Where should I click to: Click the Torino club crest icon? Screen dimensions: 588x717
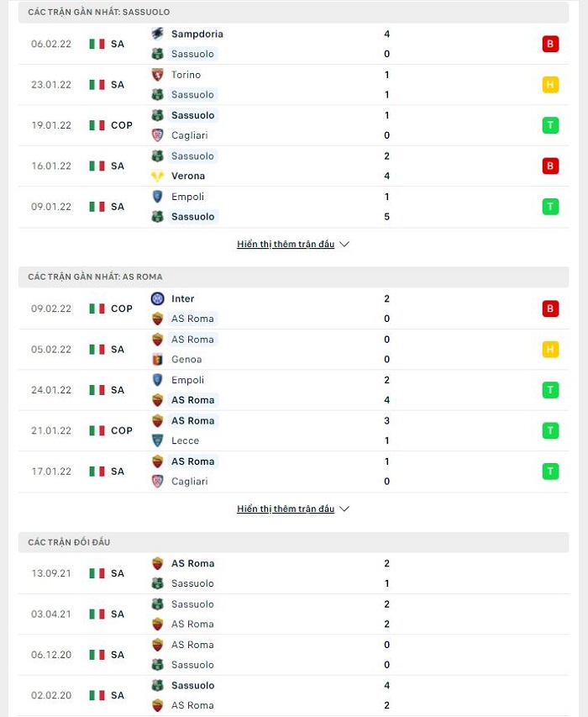click(x=157, y=75)
